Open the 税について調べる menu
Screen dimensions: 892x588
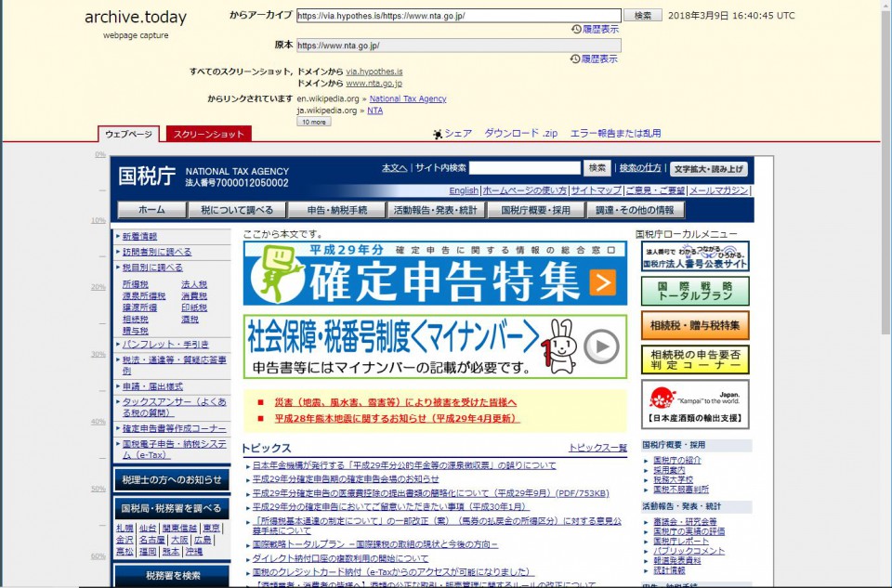[x=237, y=210]
